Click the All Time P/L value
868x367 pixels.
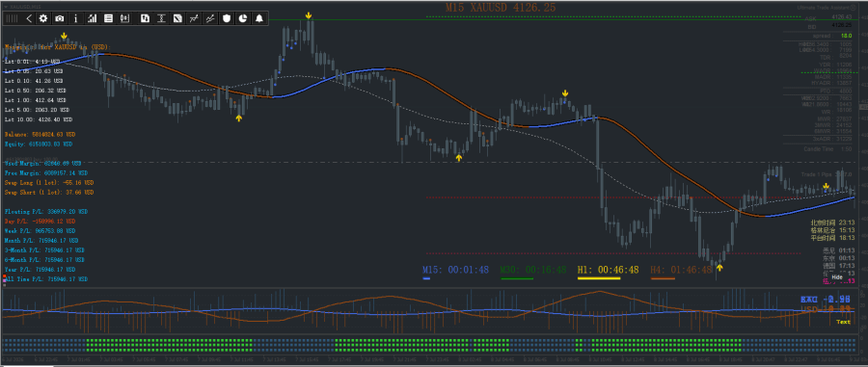coord(46,279)
